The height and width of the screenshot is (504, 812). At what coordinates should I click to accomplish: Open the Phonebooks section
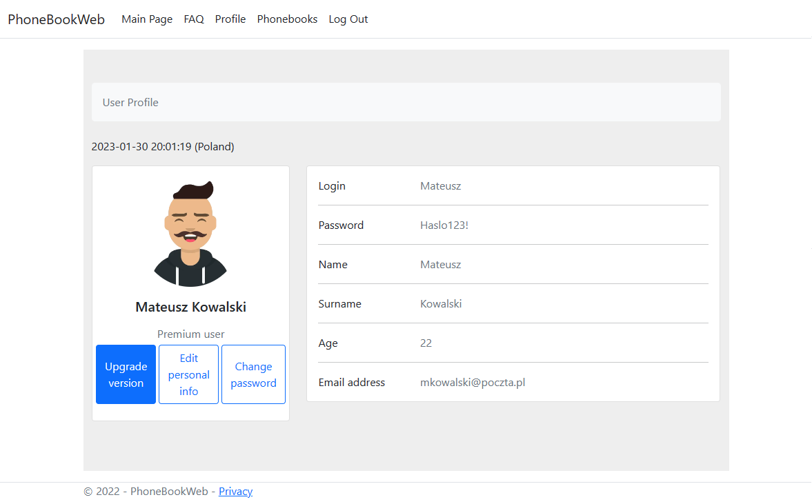point(287,19)
